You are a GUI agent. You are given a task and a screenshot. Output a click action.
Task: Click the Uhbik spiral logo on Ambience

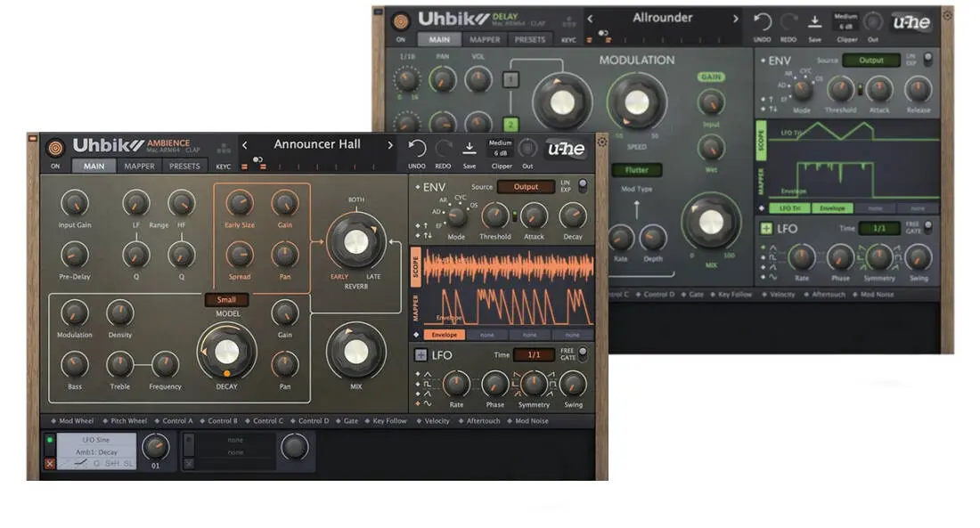coord(54,146)
